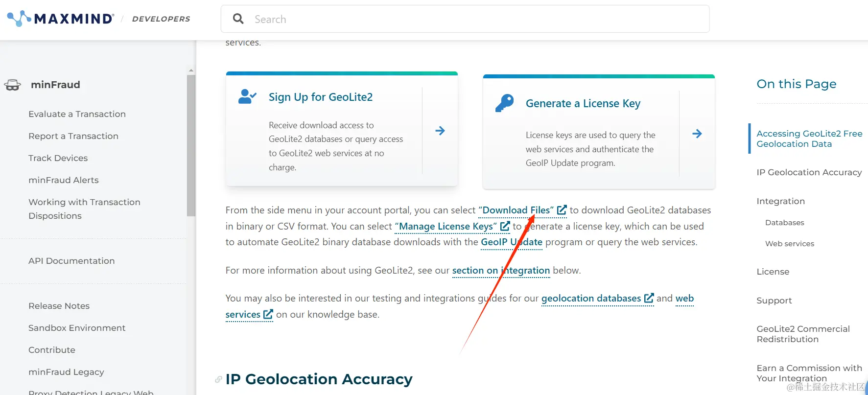Click sidebar scrollbar up arrow

(x=191, y=70)
